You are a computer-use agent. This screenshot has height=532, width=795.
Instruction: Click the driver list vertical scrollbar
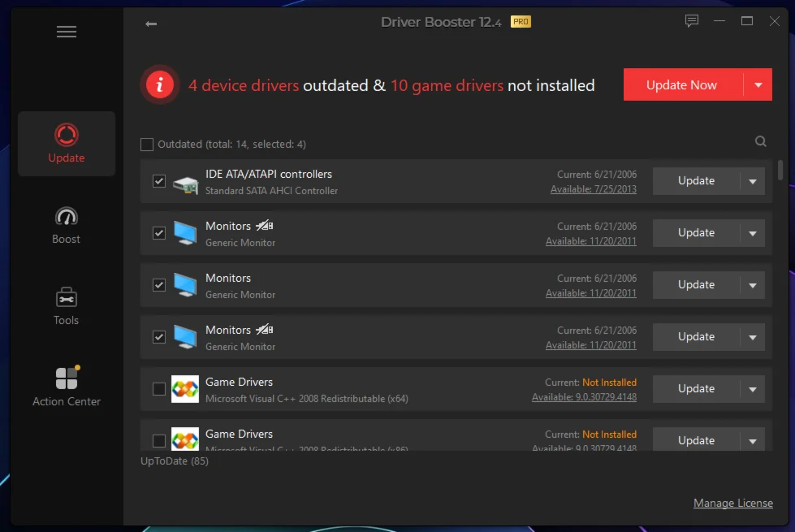tap(780, 170)
